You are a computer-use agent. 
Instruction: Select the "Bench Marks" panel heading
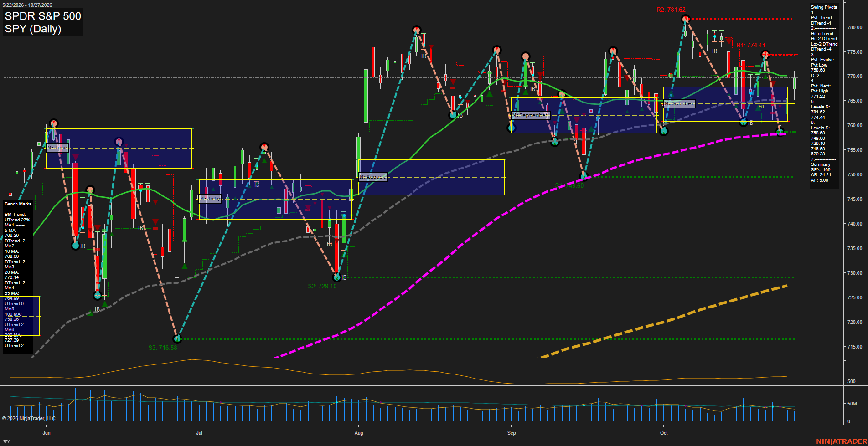[18, 204]
